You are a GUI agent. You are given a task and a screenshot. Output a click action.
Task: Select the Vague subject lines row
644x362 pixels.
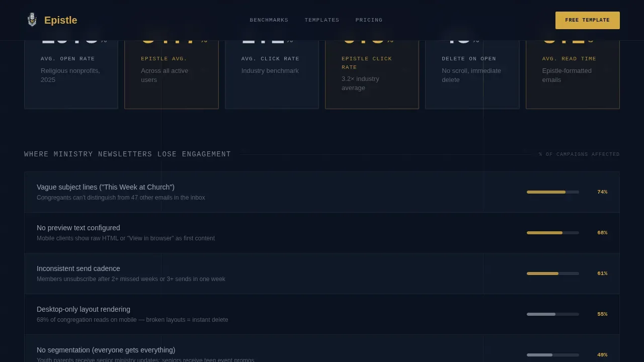(x=322, y=192)
